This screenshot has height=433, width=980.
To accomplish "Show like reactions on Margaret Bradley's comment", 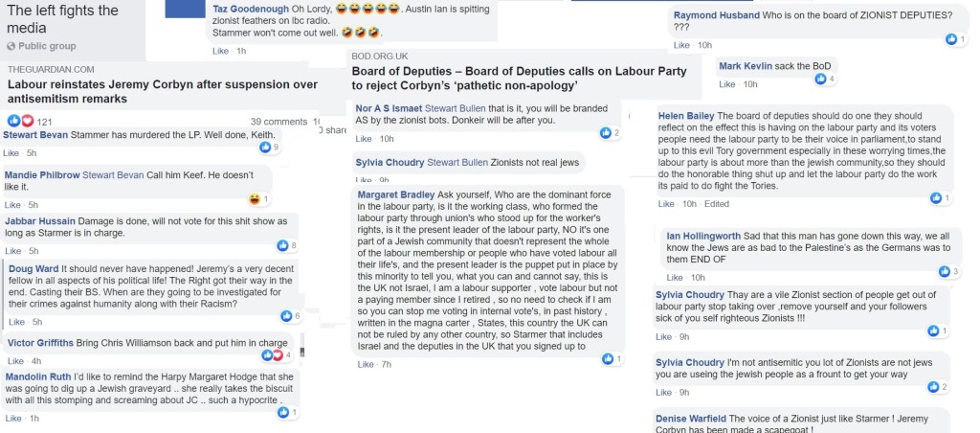I will pyautogui.click(x=607, y=358).
